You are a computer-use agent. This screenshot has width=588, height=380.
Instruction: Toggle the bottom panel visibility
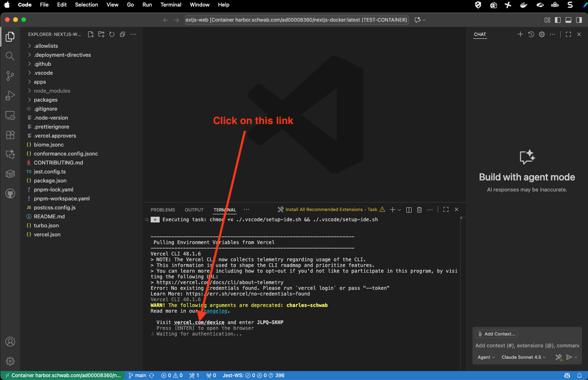tap(568, 20)
